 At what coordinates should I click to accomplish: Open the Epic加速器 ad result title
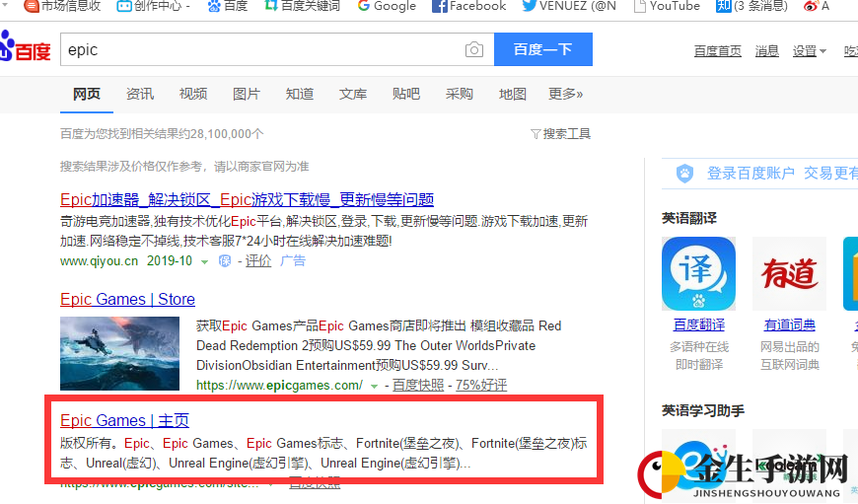click(247, 200)
